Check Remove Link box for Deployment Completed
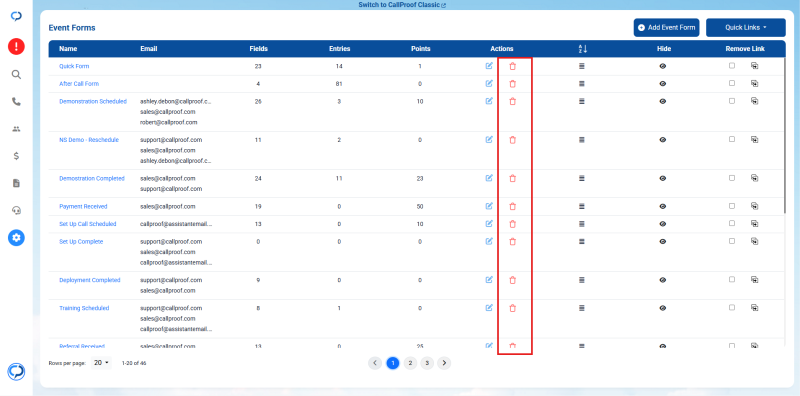Viewport: 800px width, 396px height. (732, 280)
